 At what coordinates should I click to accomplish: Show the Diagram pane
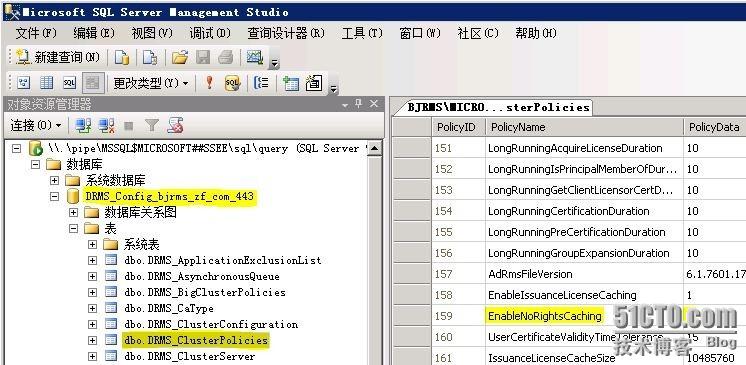click(24, 83)
